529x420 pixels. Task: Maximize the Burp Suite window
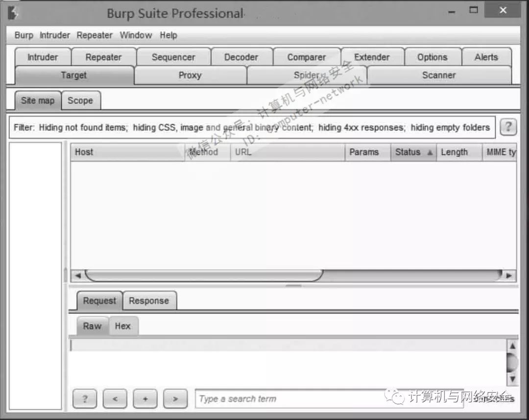click(474, 10)
